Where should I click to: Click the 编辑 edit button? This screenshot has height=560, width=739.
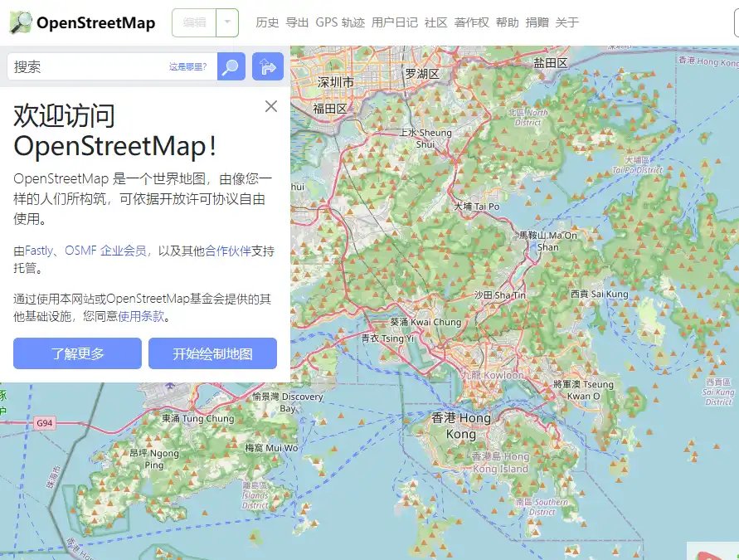tap(194, 22)
